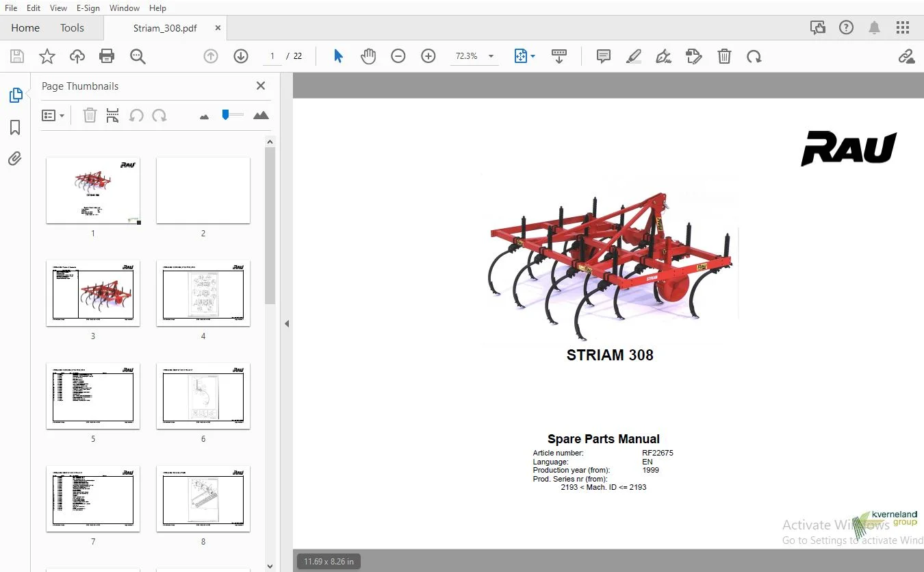This screenshot has width=924, height=572.
Task: Show the Page Thumbnails sidebar panel
Action: [16, 96]
